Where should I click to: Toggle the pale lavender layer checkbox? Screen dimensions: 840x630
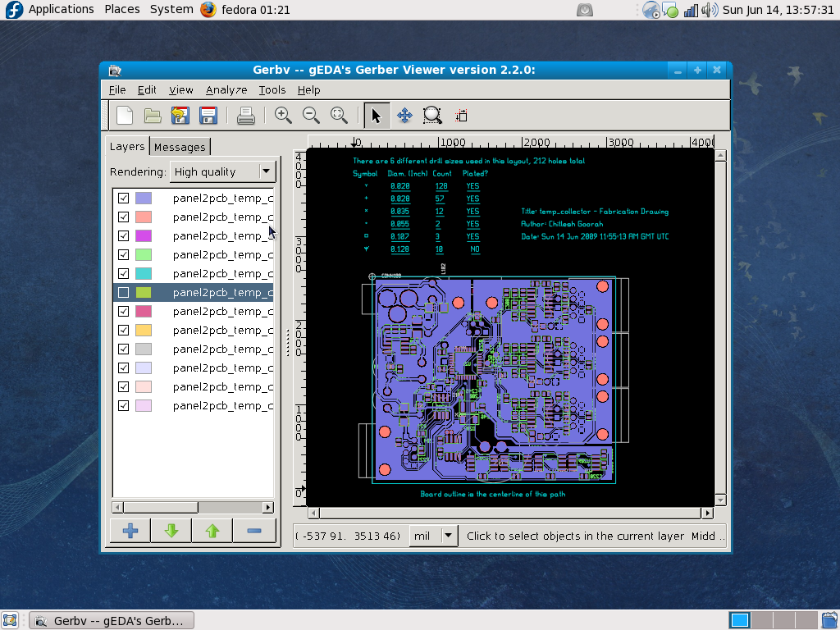[123, 368]
